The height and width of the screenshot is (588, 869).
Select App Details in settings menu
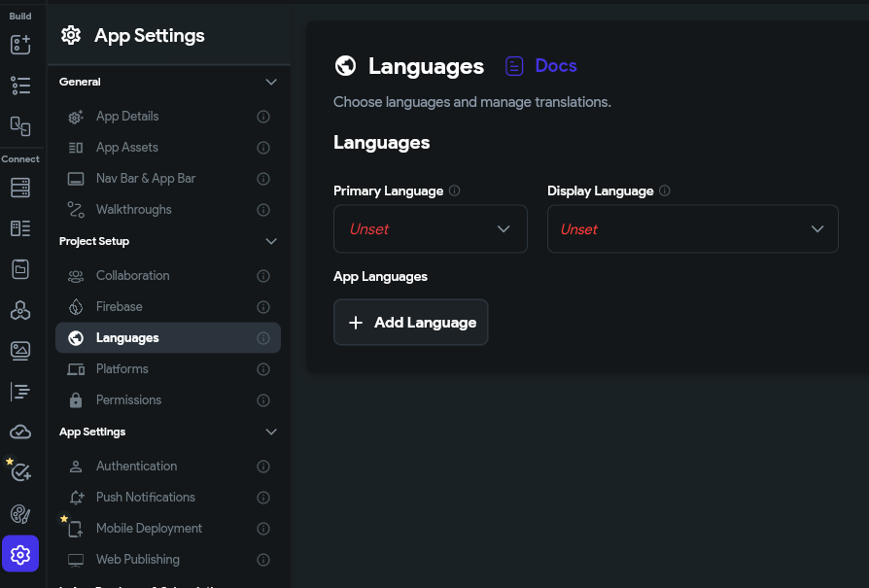(x=127, y=117)
